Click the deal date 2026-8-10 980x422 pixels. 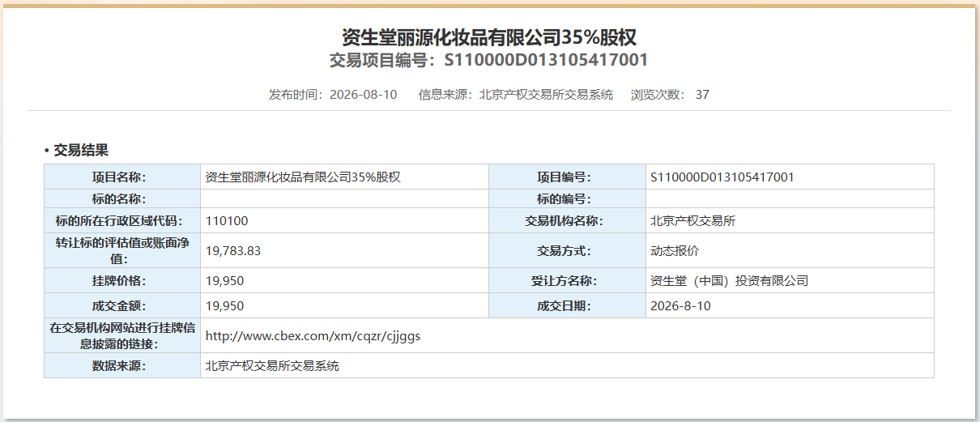coord(680,305)
